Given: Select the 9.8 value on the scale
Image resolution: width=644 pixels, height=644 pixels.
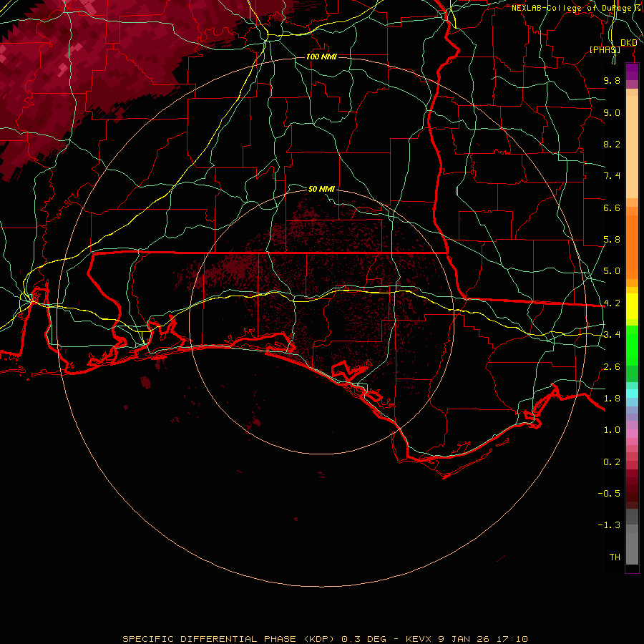Looking at the screenshot, I should pyautogui.click(x=612, y=80).
